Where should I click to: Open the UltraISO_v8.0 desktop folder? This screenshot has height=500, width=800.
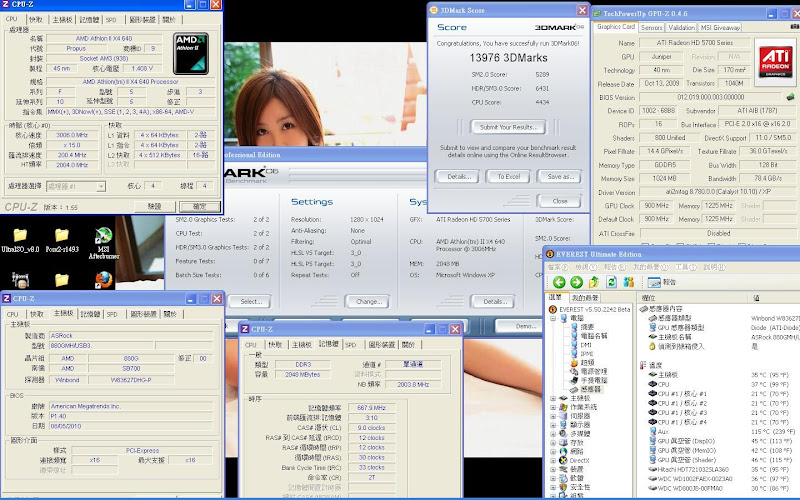click(20, 240)
